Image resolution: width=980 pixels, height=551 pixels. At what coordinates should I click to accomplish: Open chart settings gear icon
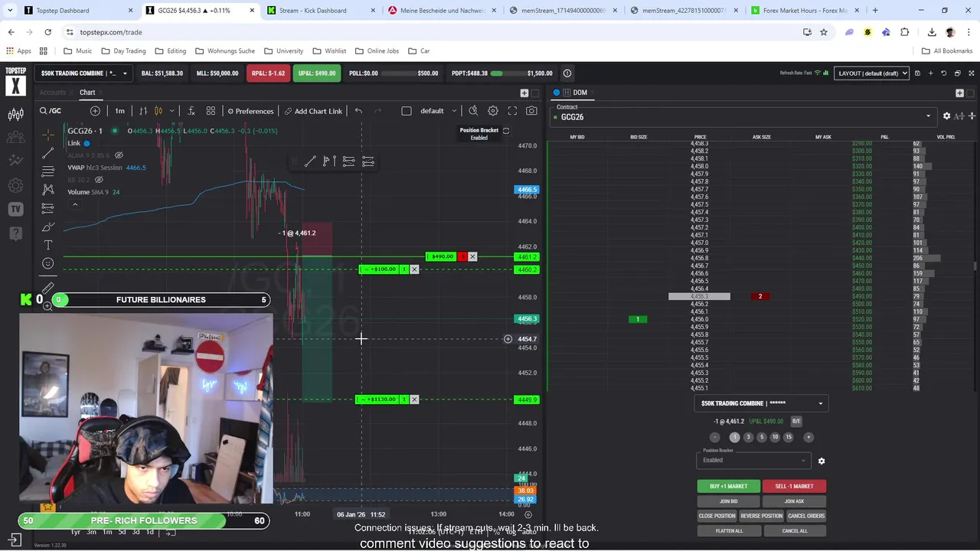pyautogui.click(x=493, y=111)
